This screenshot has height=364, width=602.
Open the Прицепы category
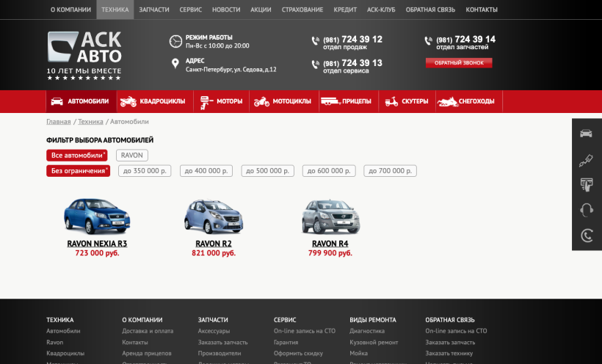348,101
